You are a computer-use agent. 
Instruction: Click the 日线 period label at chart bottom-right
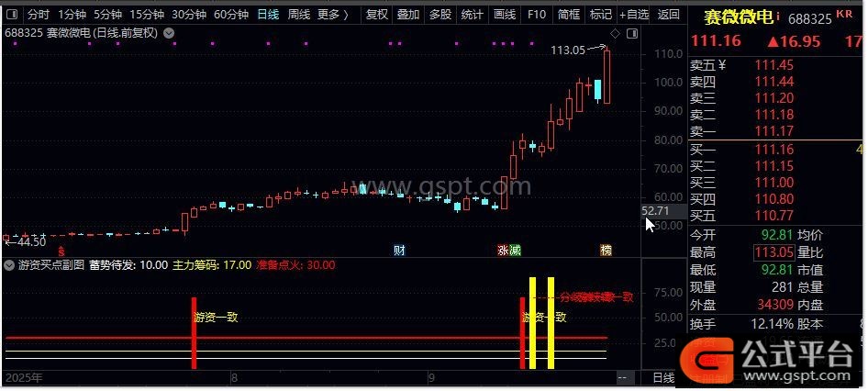click(662, 378)
